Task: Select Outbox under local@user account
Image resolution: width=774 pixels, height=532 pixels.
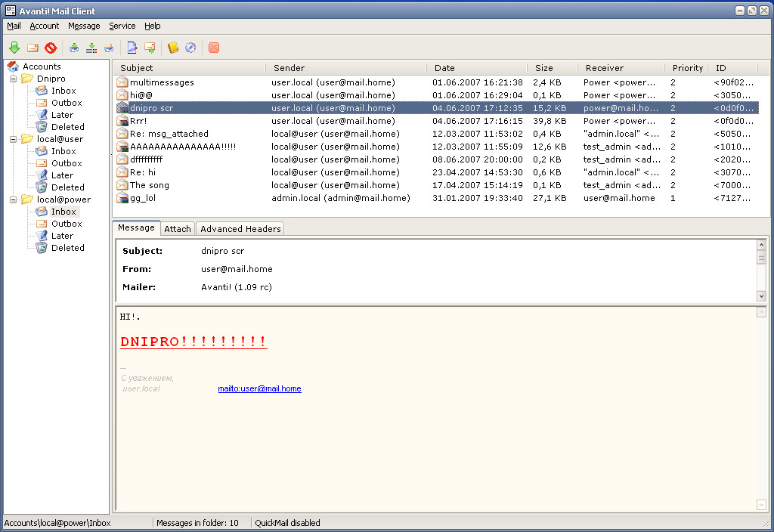Action: pos(67,163)
